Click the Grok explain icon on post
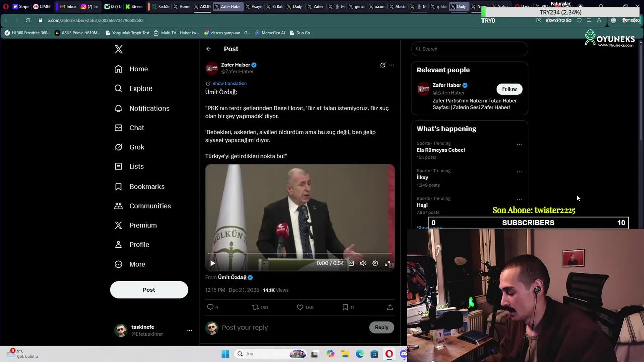 (x=383, y=65)
